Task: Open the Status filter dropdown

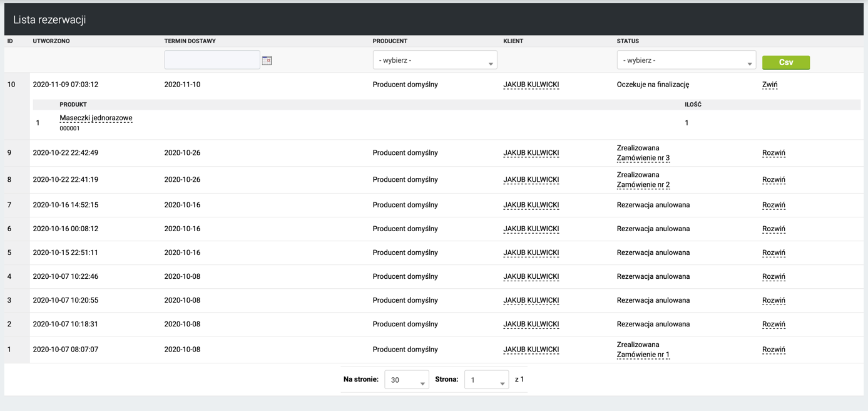Action: tap(686, 61)
